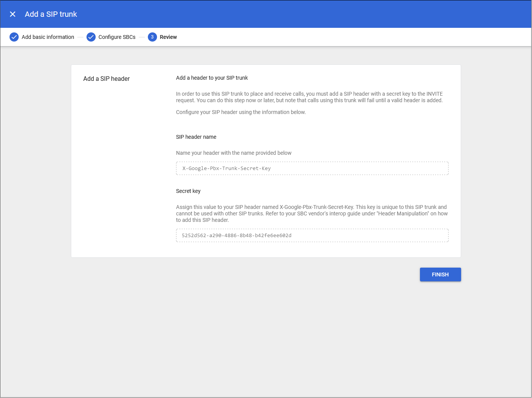Click the 'SIP header name' label
This screenshot has width=532, height=398.
(196, 137)
